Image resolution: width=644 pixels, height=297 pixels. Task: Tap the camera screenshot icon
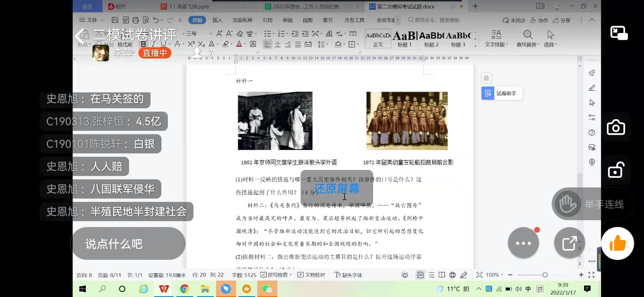[616, 128]
